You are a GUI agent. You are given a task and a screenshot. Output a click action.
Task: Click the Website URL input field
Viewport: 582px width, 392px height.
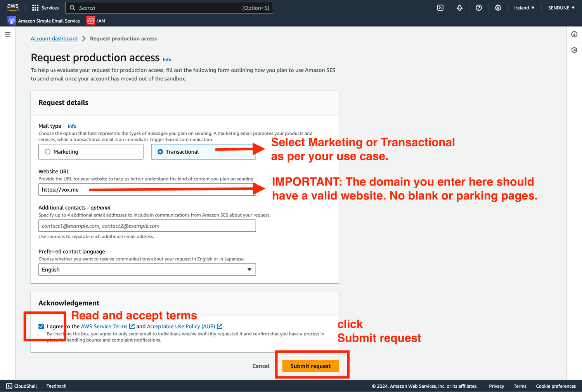147,190
